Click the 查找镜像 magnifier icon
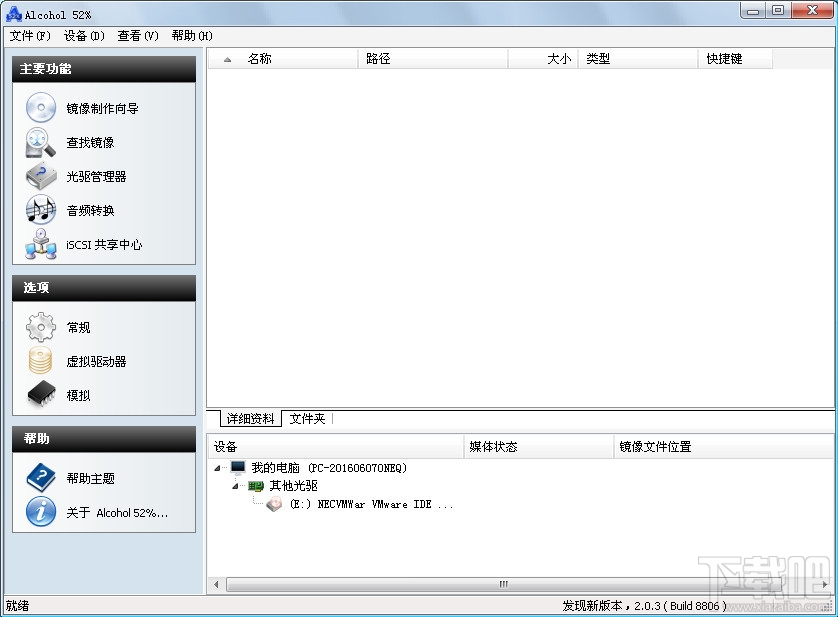The height and width of the screenshot is (617, 838). [41, 142]
